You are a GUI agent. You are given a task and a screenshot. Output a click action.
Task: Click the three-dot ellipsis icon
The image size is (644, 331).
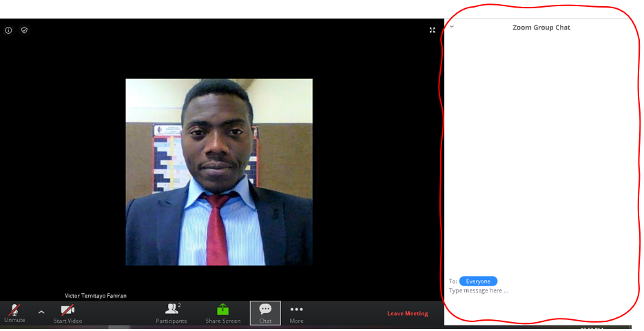coord(296,310)
